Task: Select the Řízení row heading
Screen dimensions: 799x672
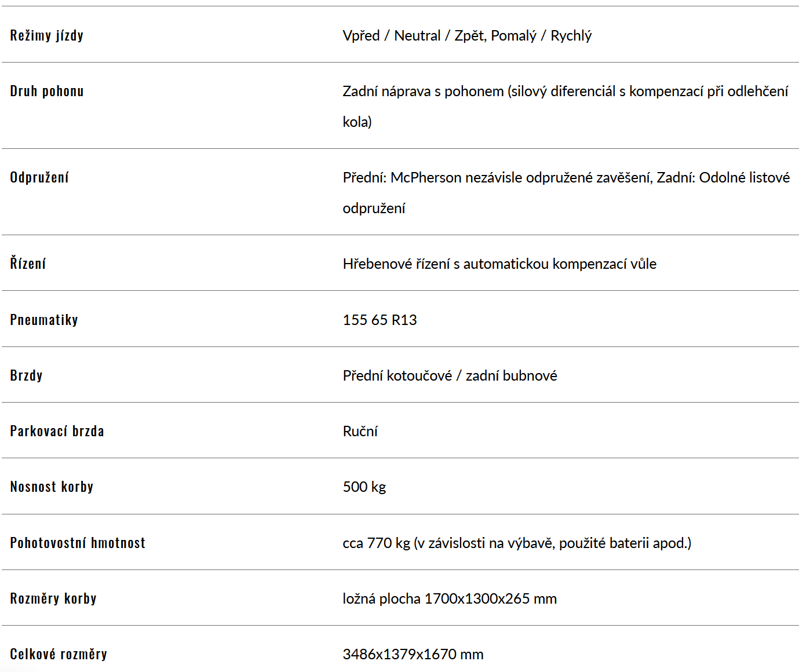Action: tap(28, 263)
